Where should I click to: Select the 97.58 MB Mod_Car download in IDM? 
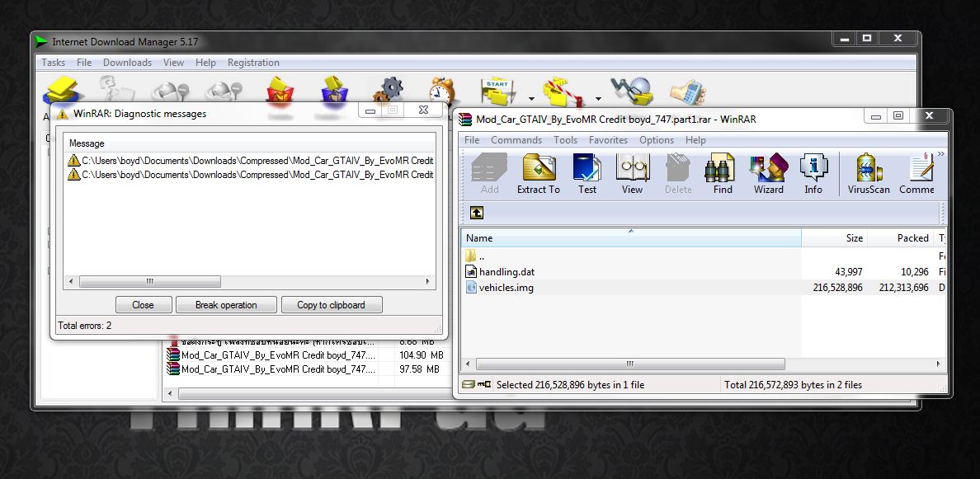305,369
